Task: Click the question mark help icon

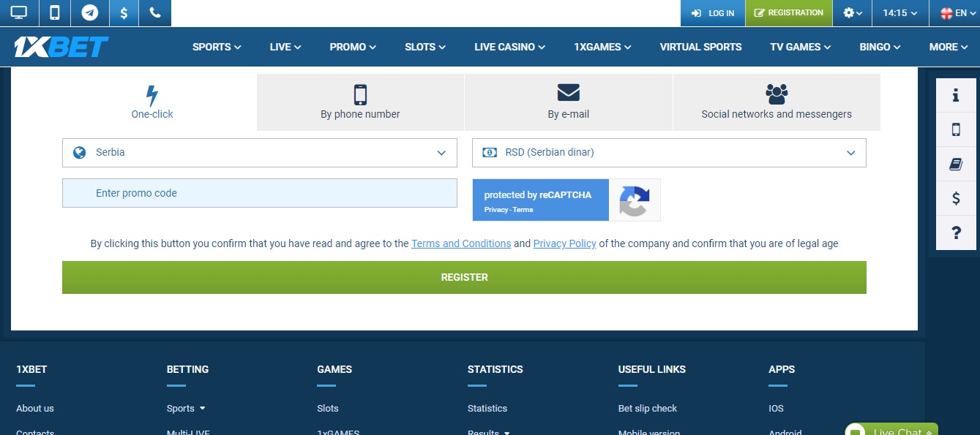Action: [x=956, y=233]
